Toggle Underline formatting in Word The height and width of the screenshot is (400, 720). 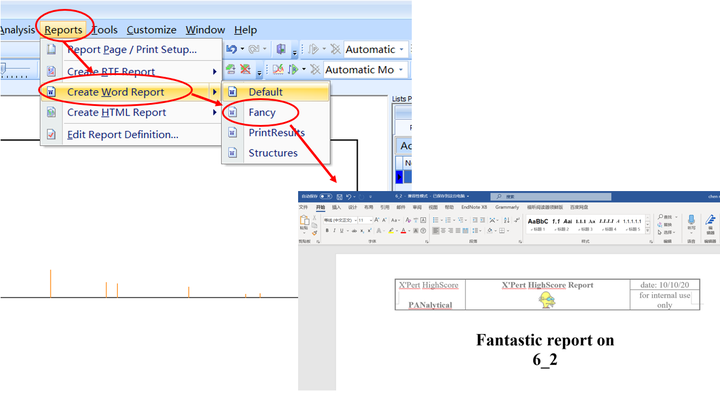coord(342,231)
